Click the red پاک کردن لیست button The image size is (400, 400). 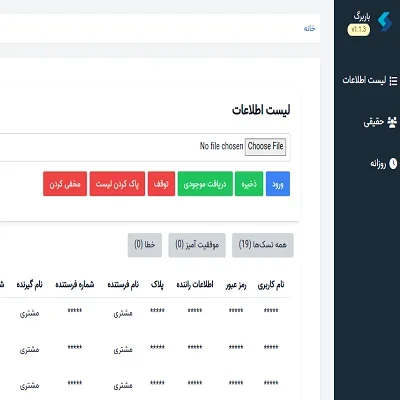pos(117,184)
